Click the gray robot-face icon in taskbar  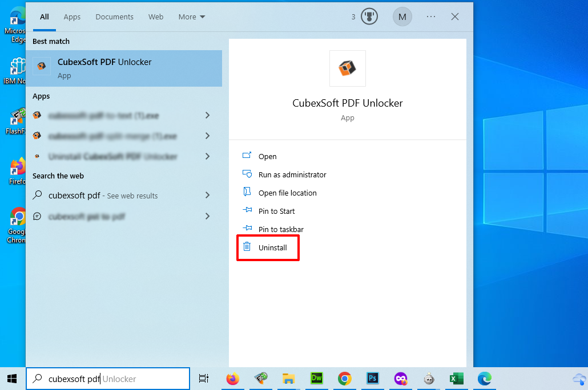point(429,379)
